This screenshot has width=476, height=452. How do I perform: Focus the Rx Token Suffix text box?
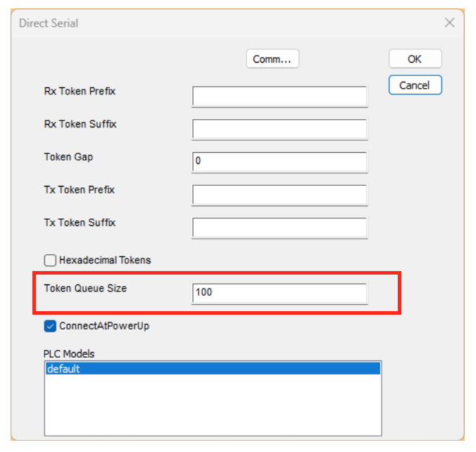point(279,129)
